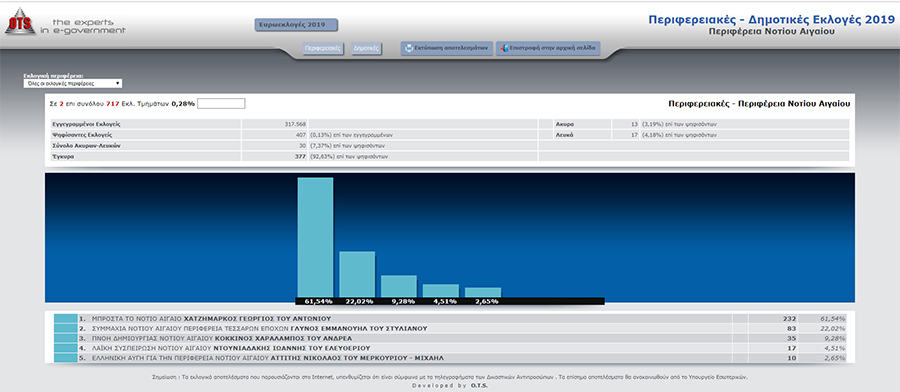Image resolution: width=900 pixels, height=392 pixels.
Task: Click the 317.568 registered voters value
Action: 295,124
